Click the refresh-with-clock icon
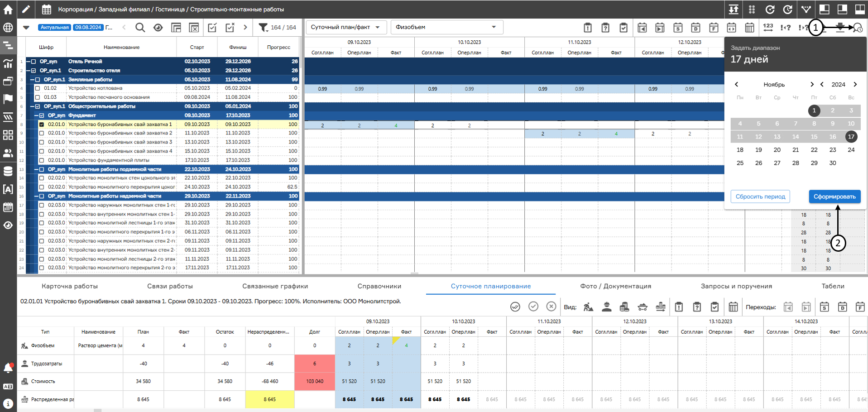 point(788,9)
